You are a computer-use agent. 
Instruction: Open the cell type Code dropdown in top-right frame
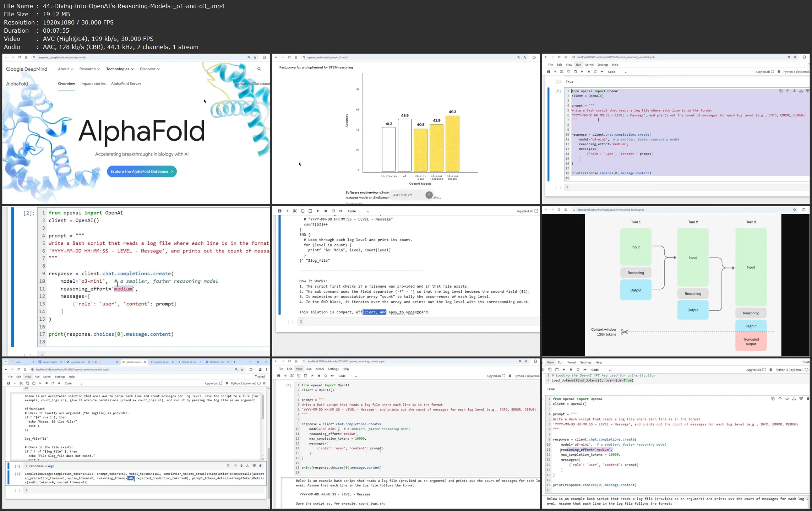(617, 72)
